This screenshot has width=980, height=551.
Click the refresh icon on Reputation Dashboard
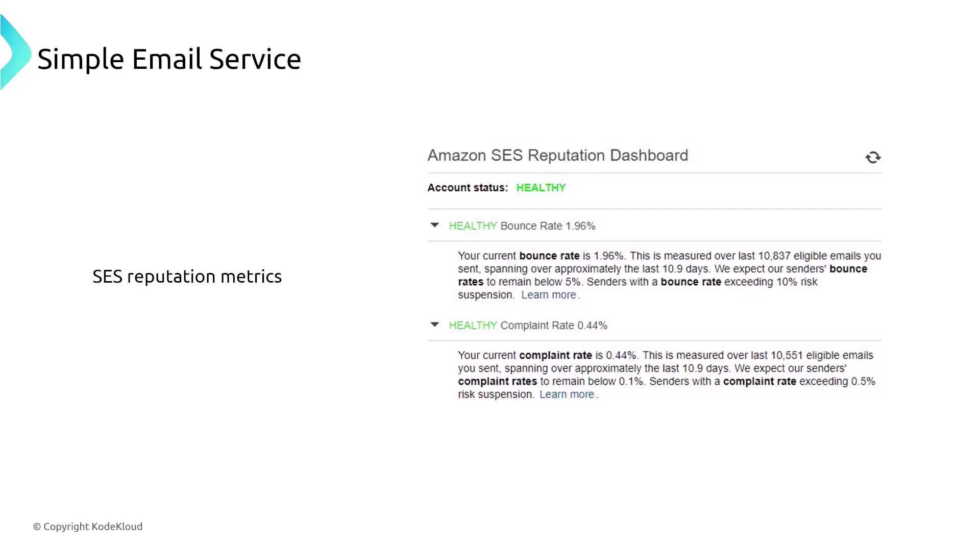873,157
